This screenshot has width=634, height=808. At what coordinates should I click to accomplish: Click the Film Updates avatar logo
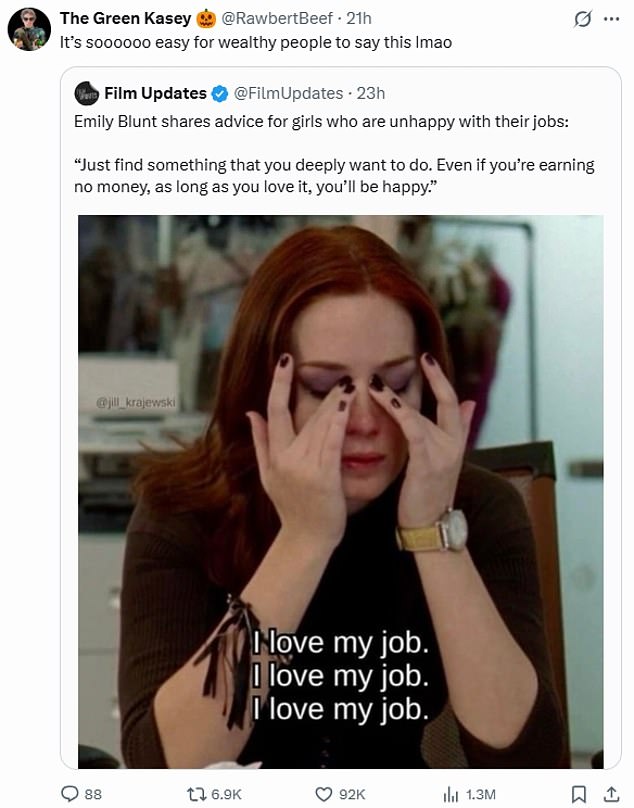[x=87, y=93]
